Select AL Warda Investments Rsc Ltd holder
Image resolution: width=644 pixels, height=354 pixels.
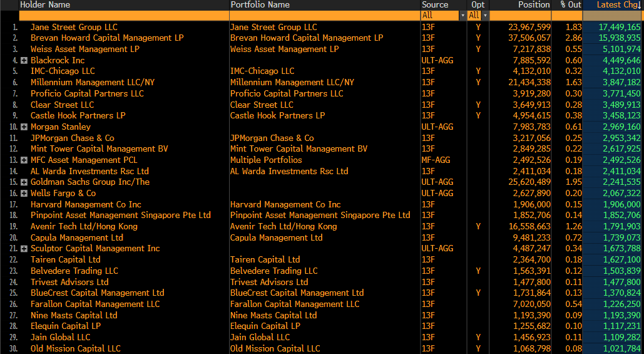click(x=89, y=172)
